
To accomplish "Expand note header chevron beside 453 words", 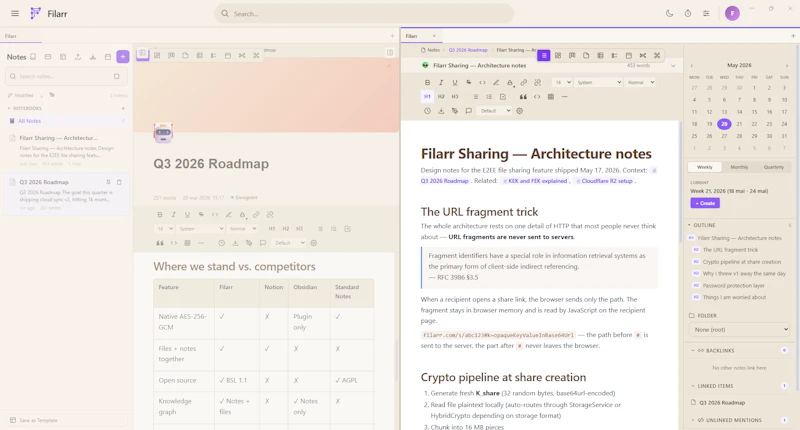I will (673, 66).
